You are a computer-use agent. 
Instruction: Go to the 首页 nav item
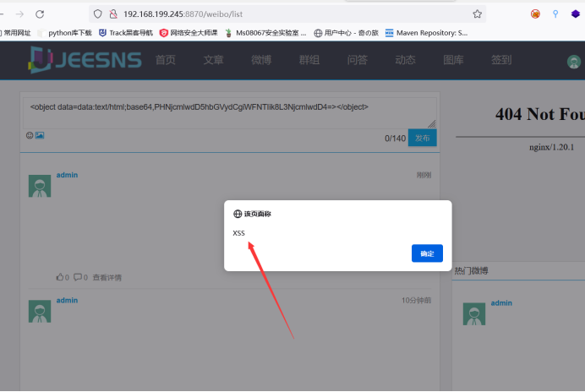coord(166,60)
